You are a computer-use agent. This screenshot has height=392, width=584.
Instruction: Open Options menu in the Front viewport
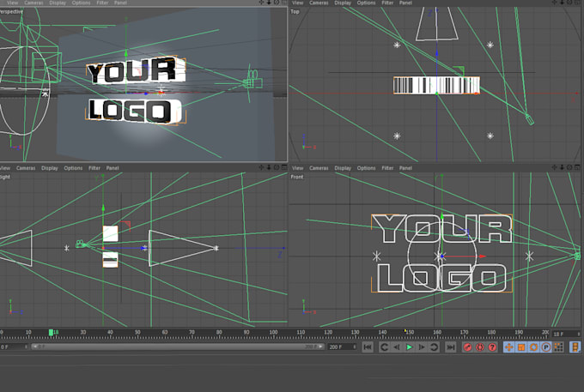click(366, 168)
